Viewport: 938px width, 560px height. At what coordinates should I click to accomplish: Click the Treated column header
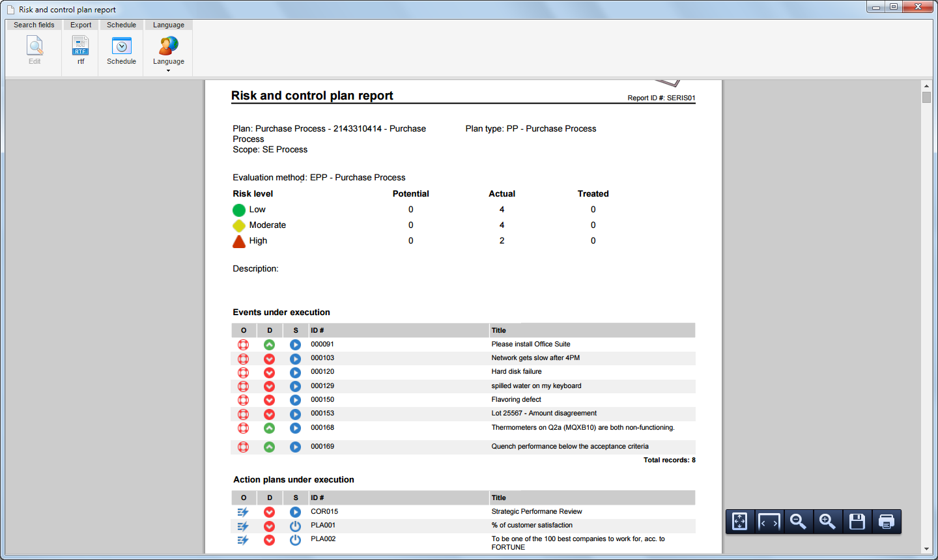[593, 194]
